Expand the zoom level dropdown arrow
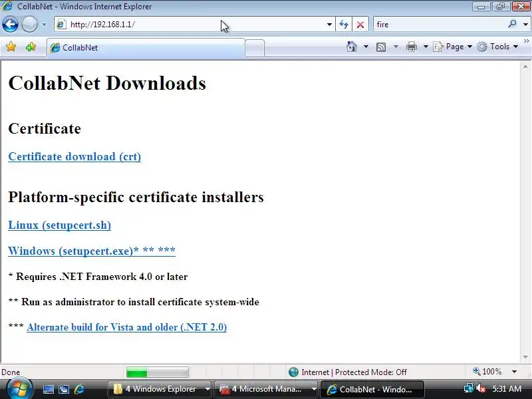532x399 pixels. click(x=514, y=372)
